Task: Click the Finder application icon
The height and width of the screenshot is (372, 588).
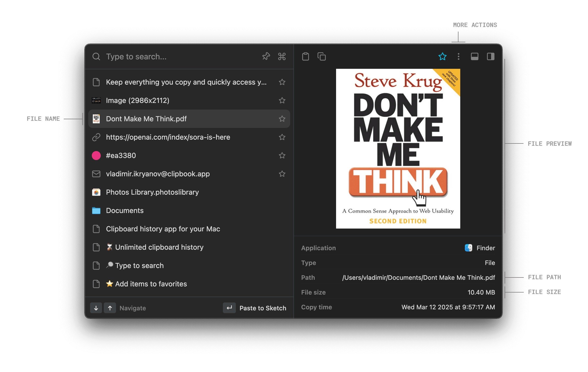Action: coord(468,248)
